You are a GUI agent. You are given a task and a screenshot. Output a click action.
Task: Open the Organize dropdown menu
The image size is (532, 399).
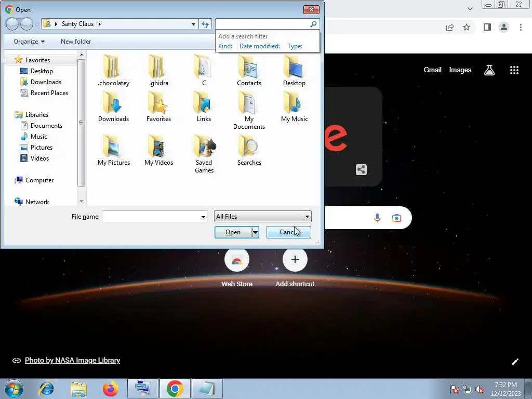click(29, 42)
